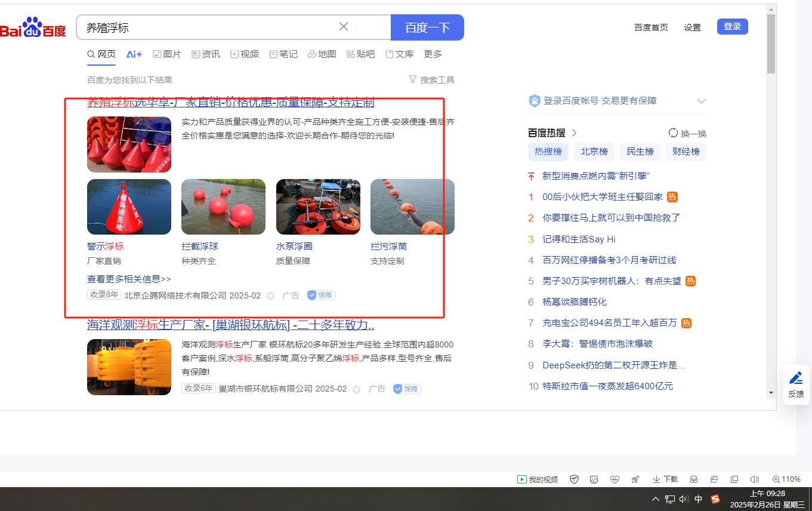Toggle the 中 Chinese input mode indicator
812x511 pixels.
pyautogui.click(x=699, y=499)
